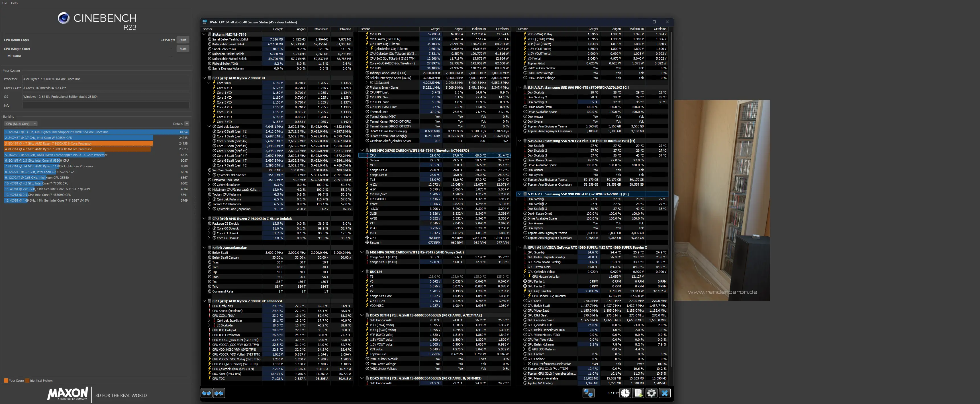Collapse the Bellek Zamanlamaları group
Viewport: 980px width, 404px height.
[x=204, y=247]
